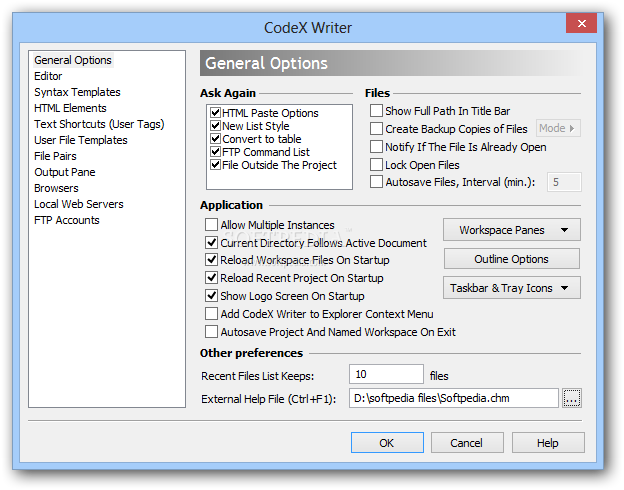624x490 pixels.
Task: Uncheck HTML Paste Options in Ask Again
Action: pos(215,113)
